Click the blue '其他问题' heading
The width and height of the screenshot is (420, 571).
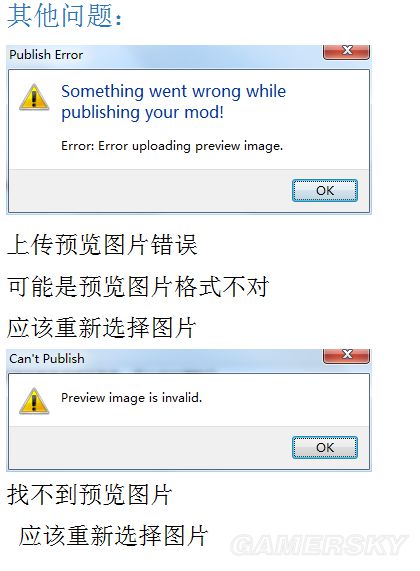65,16
